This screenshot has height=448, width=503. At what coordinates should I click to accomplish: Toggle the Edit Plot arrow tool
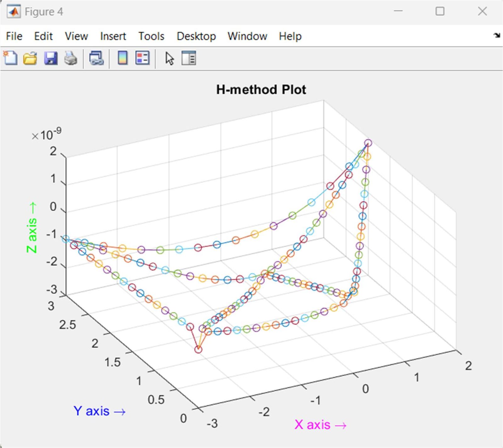[x=169, y=59]
